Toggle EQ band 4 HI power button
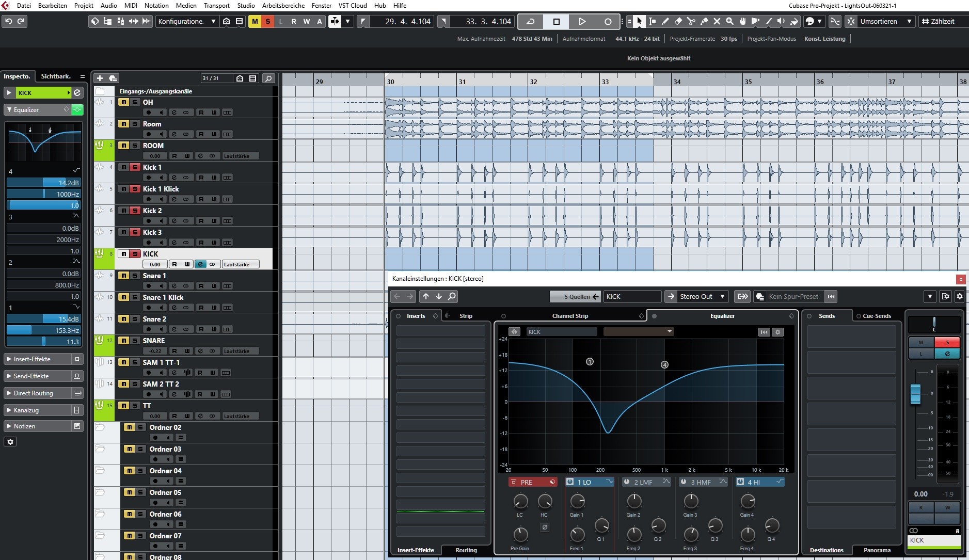This screenshot has width=969, height=560. (740, 482)
